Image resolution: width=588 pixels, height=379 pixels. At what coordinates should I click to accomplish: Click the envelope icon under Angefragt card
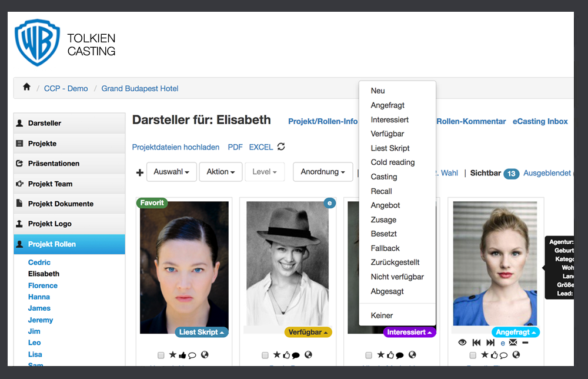pyautogui.click(x=513, y=343)
